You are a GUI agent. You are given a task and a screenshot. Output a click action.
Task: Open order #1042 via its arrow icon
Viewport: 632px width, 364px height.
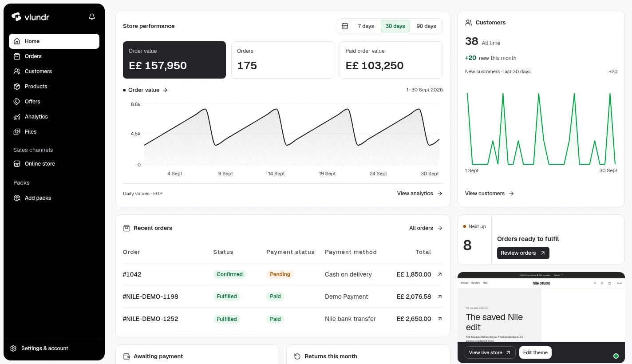tap(440, 274)
